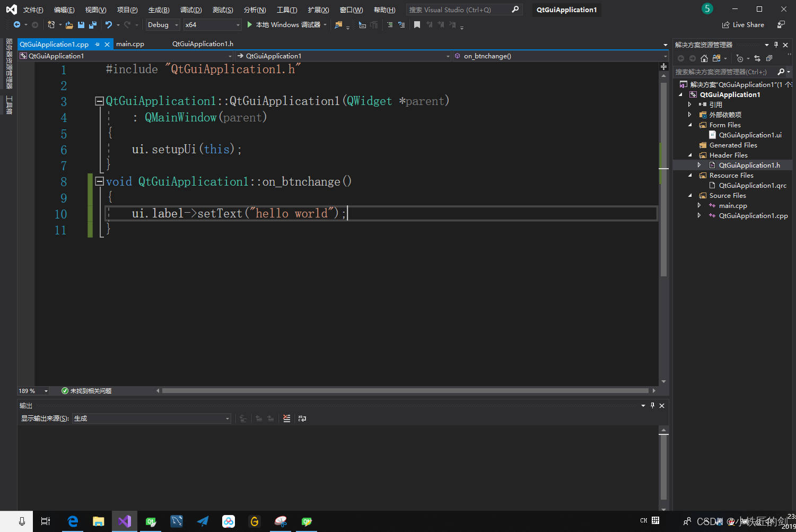Click Sync with Active Document in Solution Explorer
796x532 pixels.
(757, 58)
